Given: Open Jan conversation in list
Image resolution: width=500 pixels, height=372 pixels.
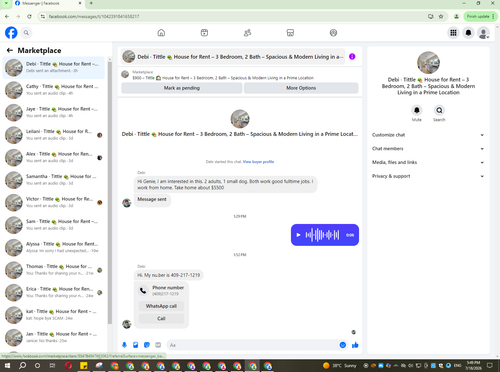Looking at the screenshot, I should pyautogui.click(x=54, y=337).
